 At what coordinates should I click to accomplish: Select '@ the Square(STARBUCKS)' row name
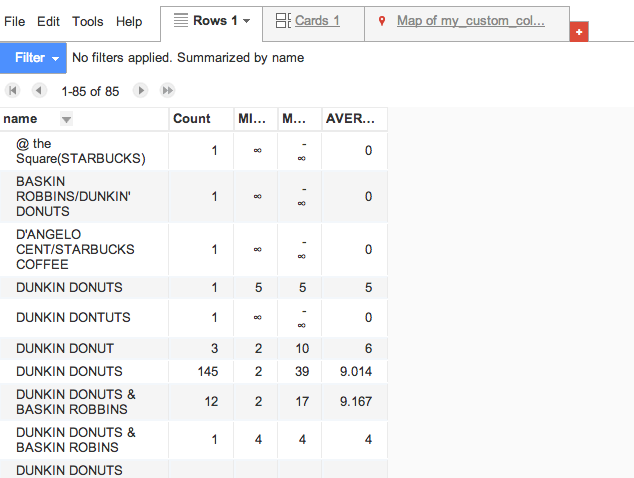pos(80,151)
